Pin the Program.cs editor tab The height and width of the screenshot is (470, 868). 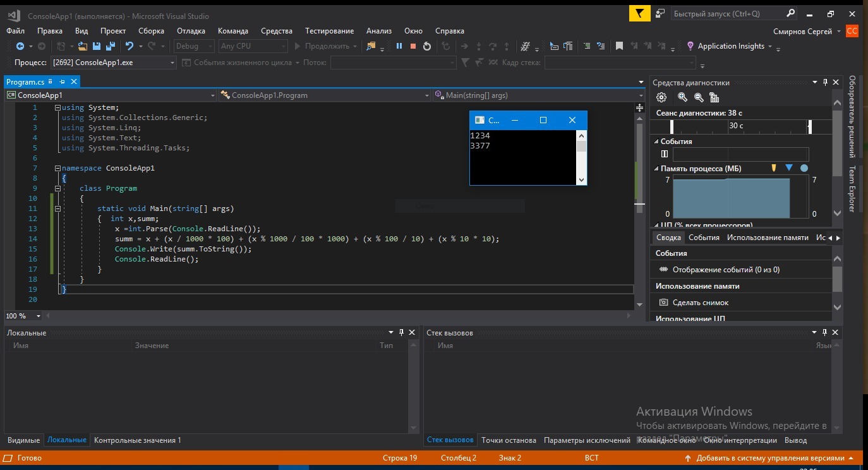click(x=62, y=81)
